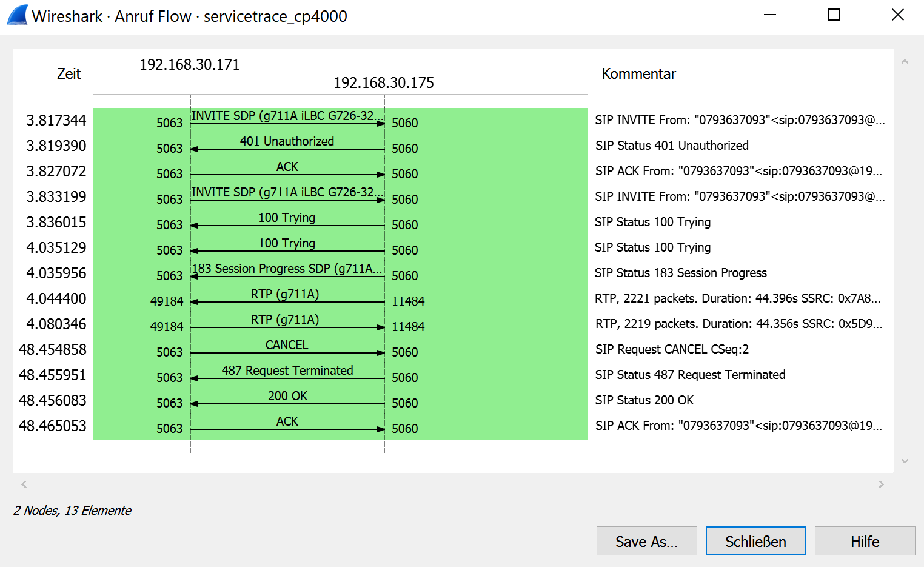
Task: Click comment SIP Status 487 Request Terminated
Action: pos(690,375)
